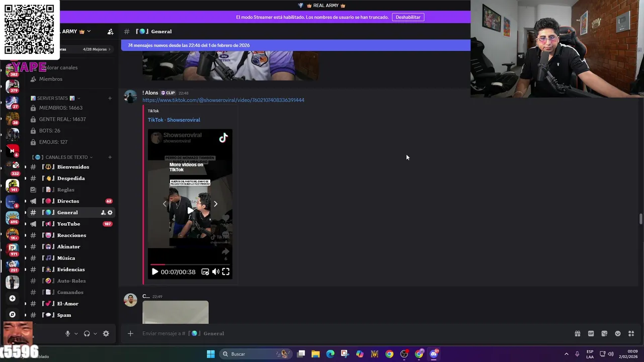Click the Buscar taskbar search box
This screenshot has width=644, height=362.
click(257, 354)
